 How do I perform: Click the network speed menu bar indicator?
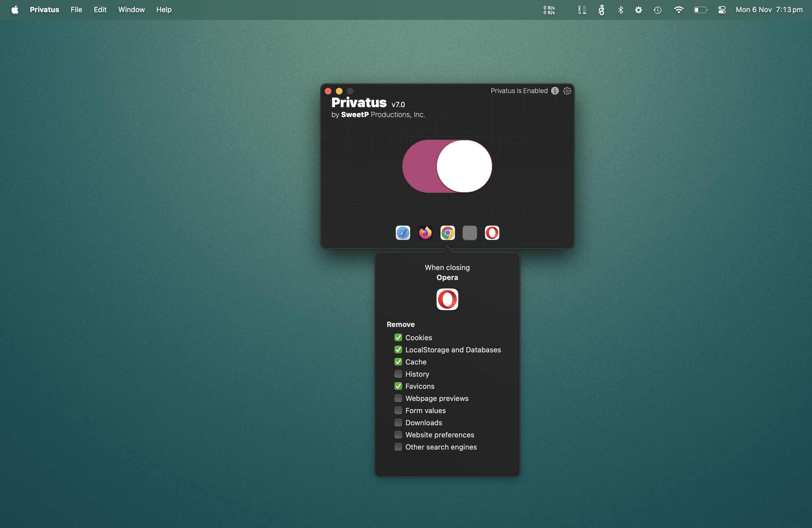(x=549, y=10)
